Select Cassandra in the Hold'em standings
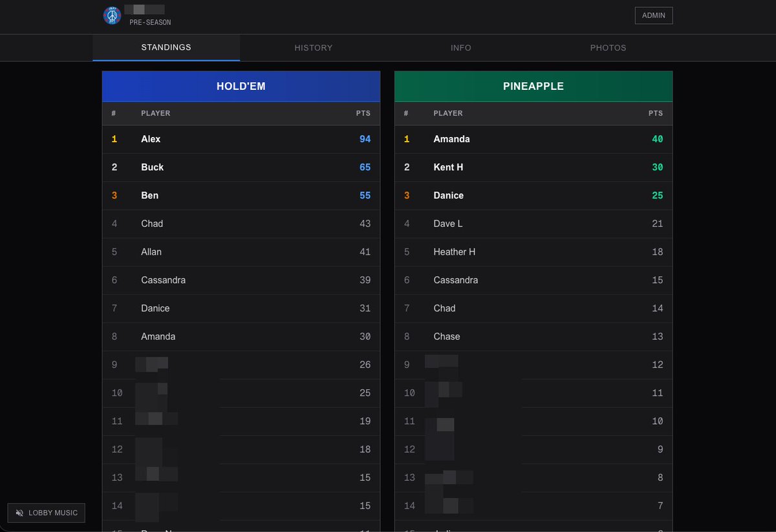 [241, 280]
